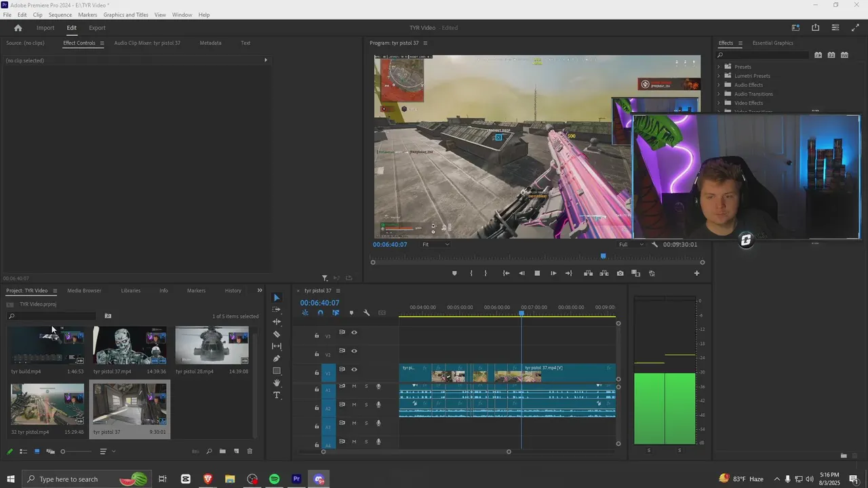
Task: Open sort icons dropdown in Project panel
Action: (107, 451)
